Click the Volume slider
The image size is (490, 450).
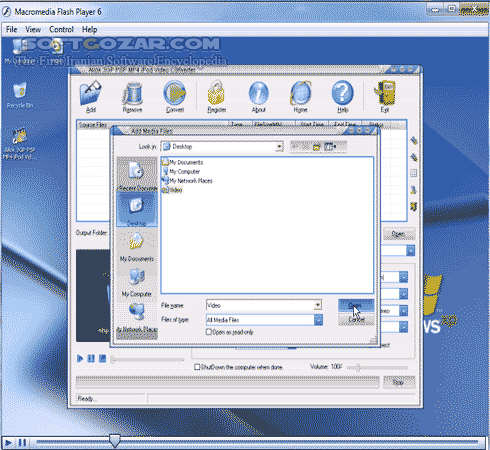[x=377, y=367]
